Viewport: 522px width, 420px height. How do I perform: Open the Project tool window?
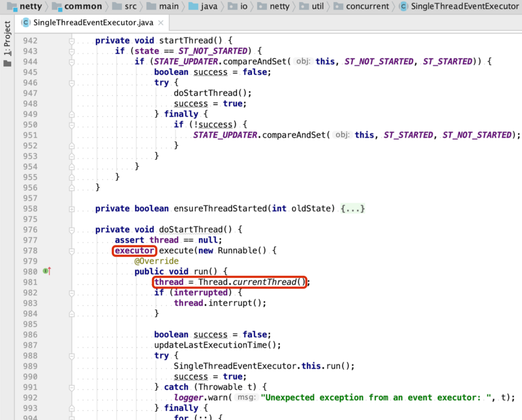pyautogui.click(x=7, y=43)
